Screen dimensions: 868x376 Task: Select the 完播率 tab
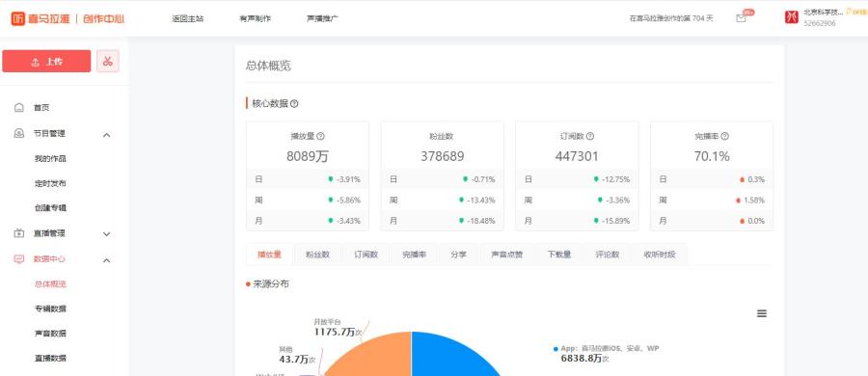coord(414,255)
